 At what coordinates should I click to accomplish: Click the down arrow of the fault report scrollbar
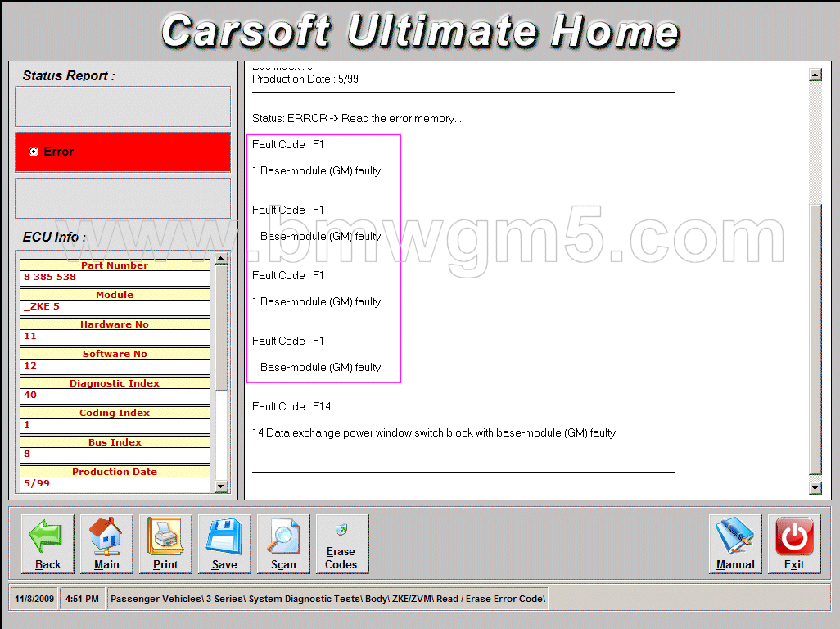(815, 488)
